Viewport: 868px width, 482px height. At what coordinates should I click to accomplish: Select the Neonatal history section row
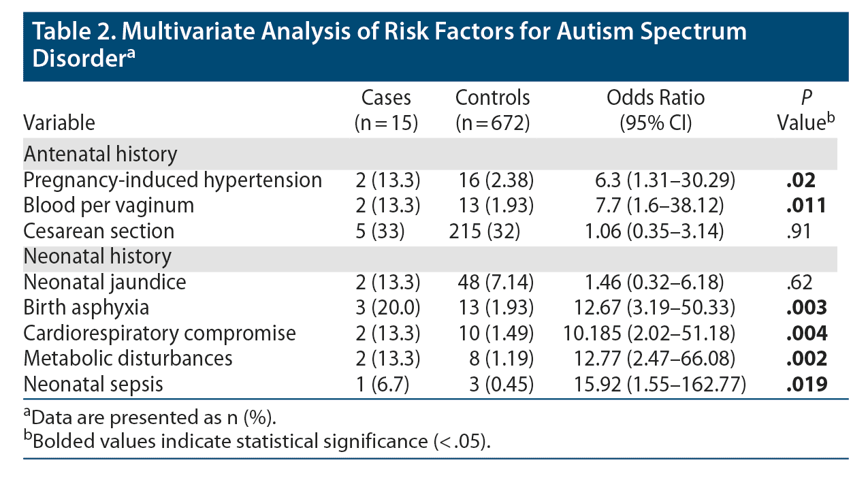pos(97,257)
